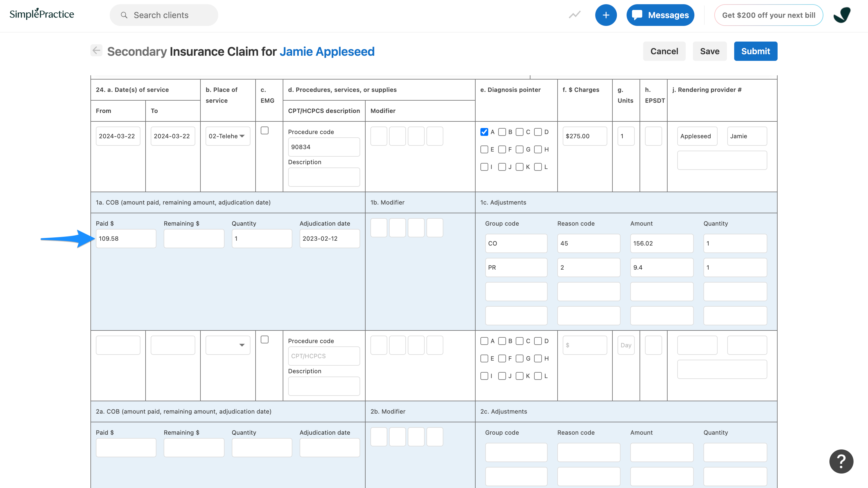The image size is (868, 488).
Task: Check diagnosis pointer E in first row
Action: 484,149
